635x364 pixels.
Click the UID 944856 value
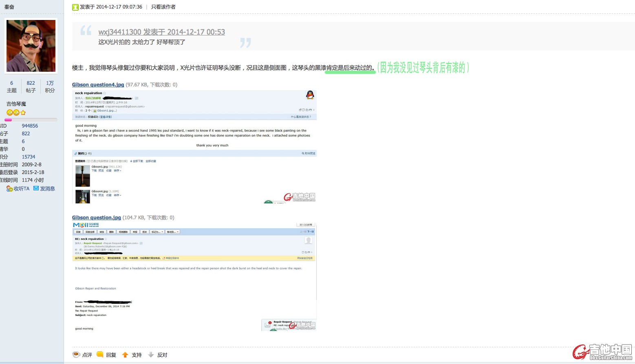pos(30,126)
